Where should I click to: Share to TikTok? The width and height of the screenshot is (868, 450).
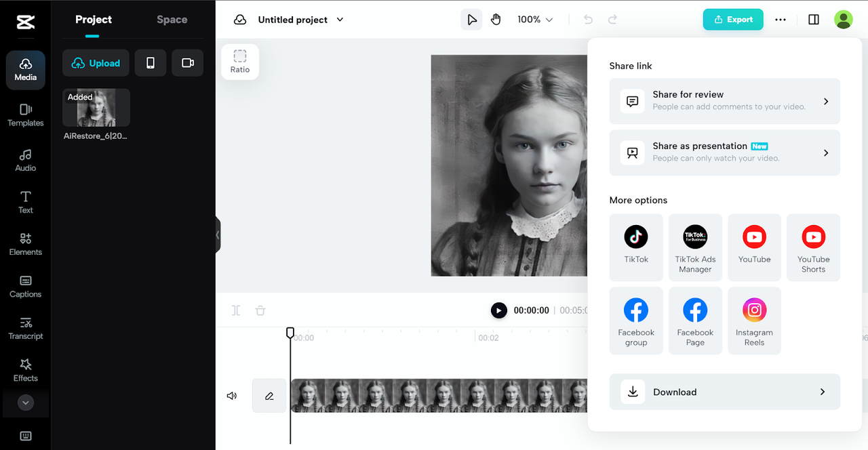click(636, 247)
